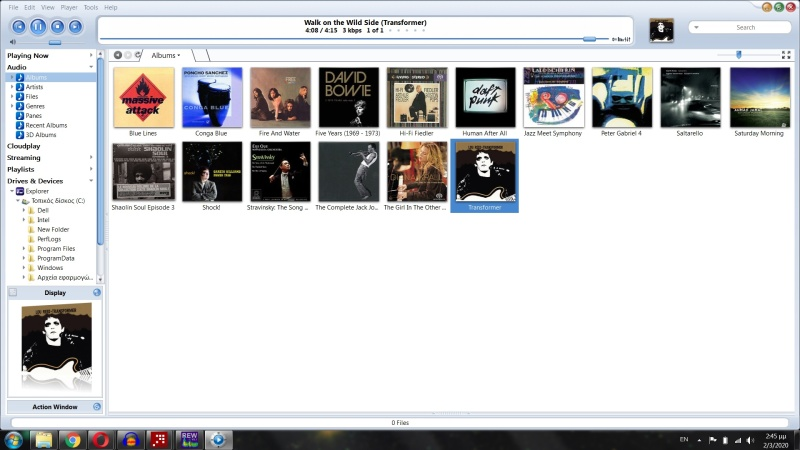Click the back navigation arrow
The height and width of the screenshot is (450, 800).
coord(118,55)
